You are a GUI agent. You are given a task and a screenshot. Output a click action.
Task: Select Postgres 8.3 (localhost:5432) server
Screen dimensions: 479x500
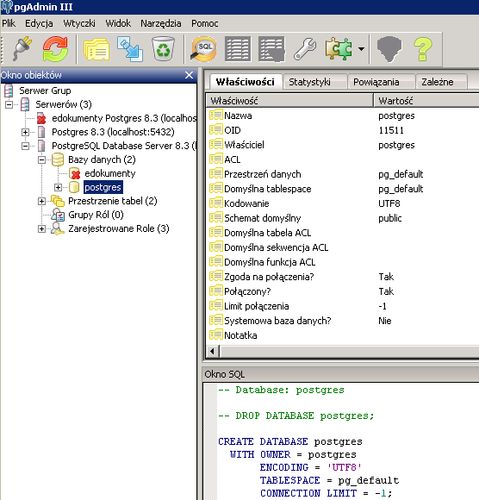pyautogui.click(x=113, y=132)
